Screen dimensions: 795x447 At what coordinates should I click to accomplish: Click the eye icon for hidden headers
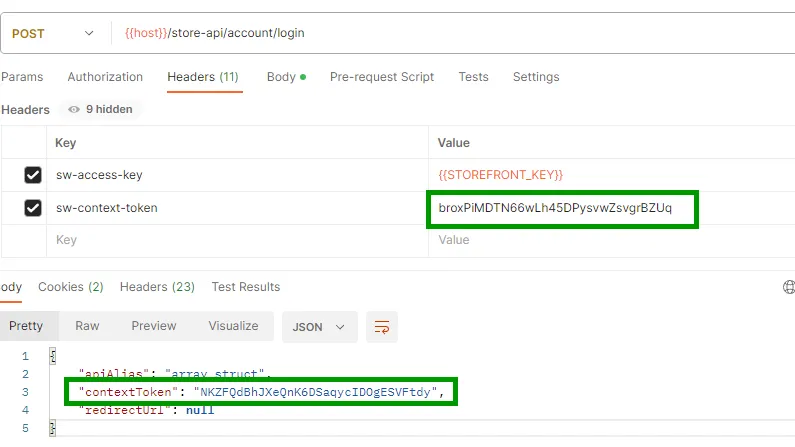click(x=74, y=110)
